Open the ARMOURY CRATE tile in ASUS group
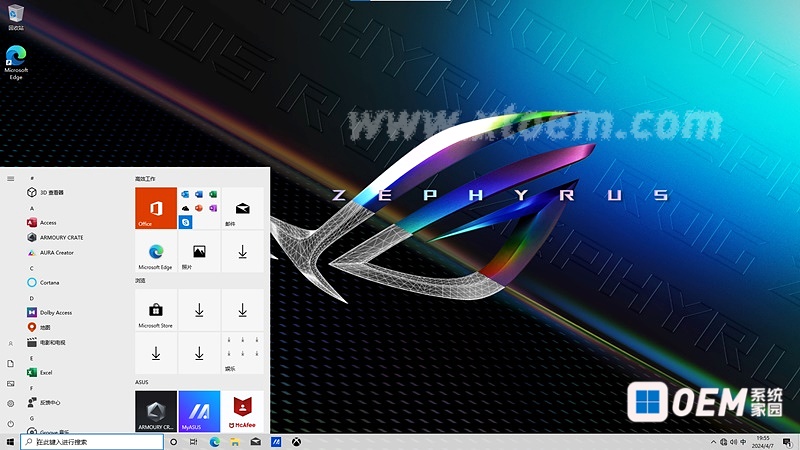The height and width of the screenshot is (450, 800). pyautogui.click(x=156, y=411)
